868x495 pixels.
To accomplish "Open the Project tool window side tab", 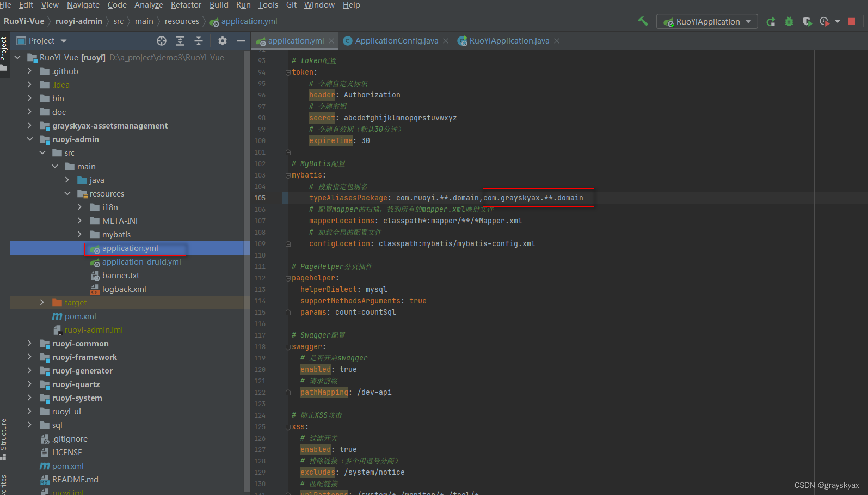I will coord(4,53).
